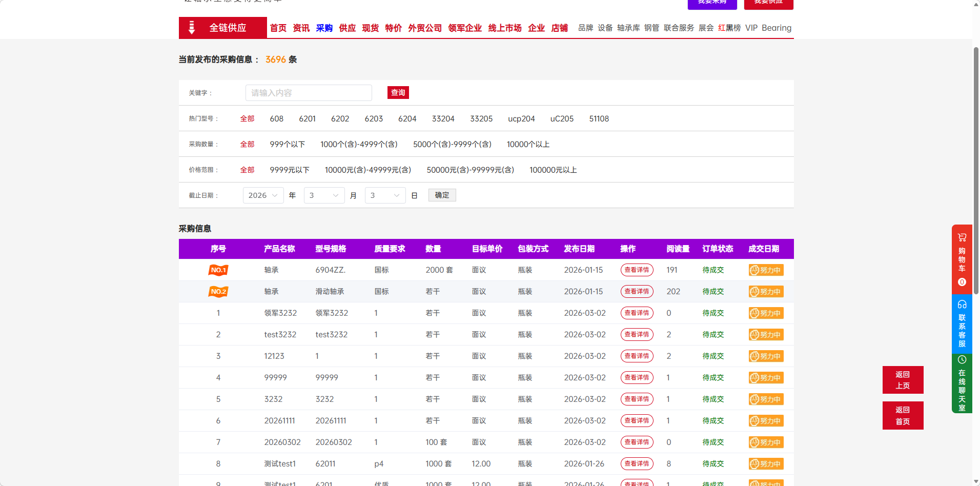Click the 努力中 badge for 测试test1 62011

pos(766,464)
